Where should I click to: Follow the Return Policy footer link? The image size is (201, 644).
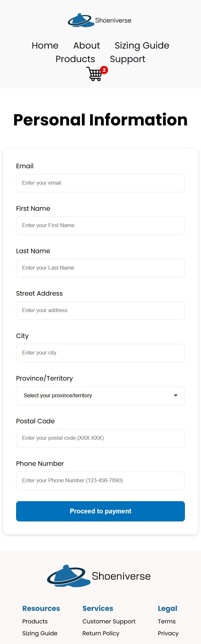pyautogui.click(x=101, y=633)
